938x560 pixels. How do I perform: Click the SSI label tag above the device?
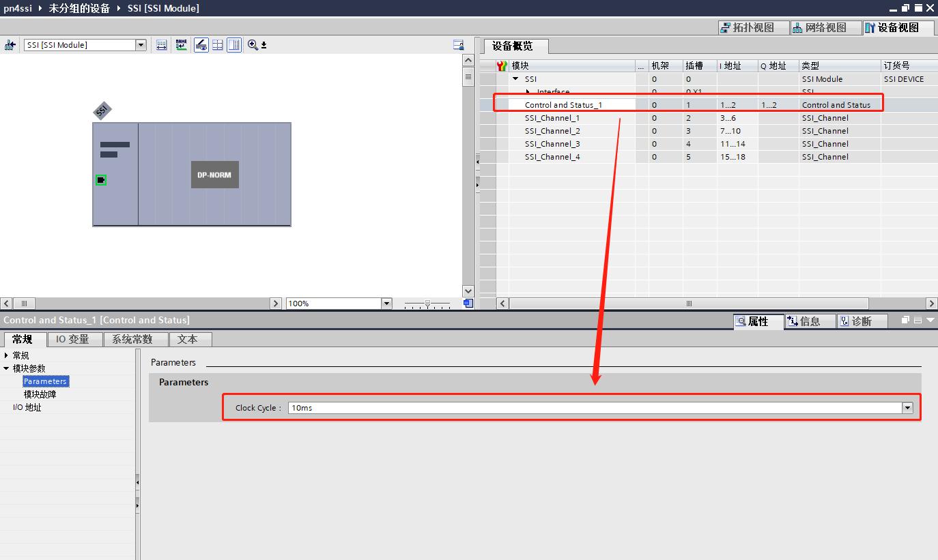[x=102, y=110]
